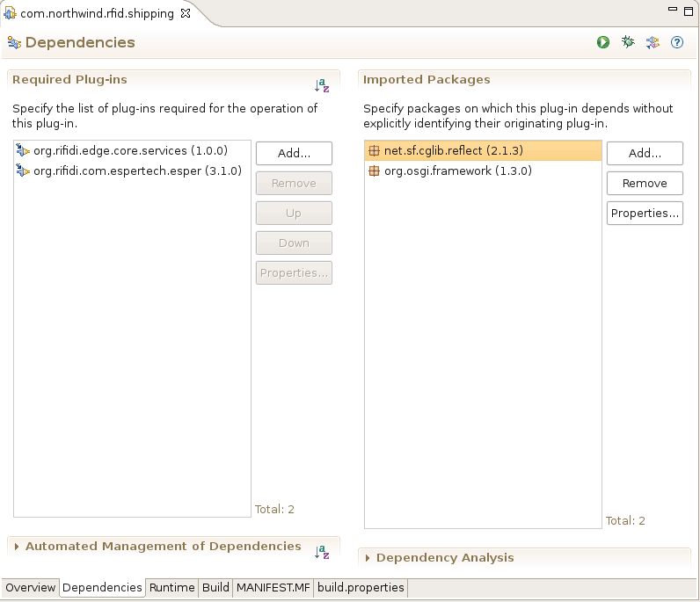
Task: Click Remove in Required Plug-ins
Action: pos(294,183)
